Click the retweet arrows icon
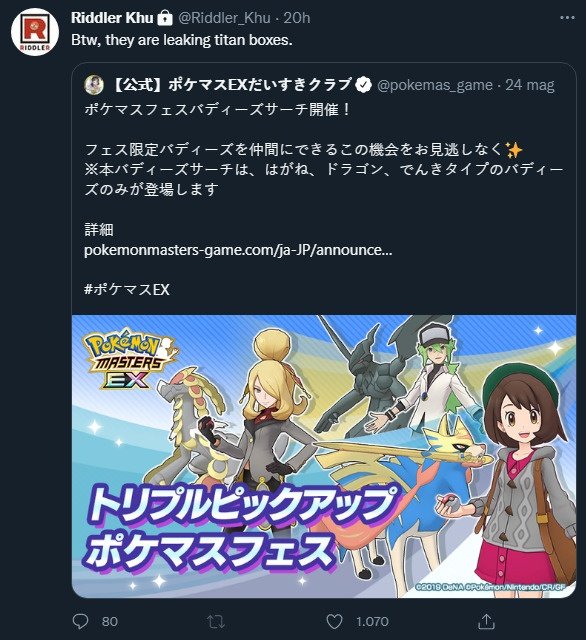This screenshot has width=586, height=640. pos(215,621)
